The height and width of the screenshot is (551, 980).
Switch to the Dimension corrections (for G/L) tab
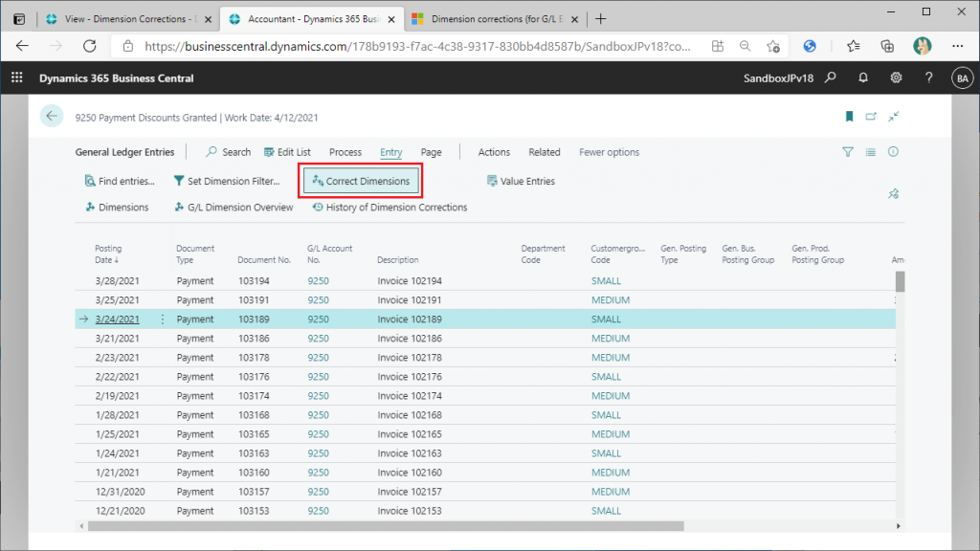click(494, 19)
